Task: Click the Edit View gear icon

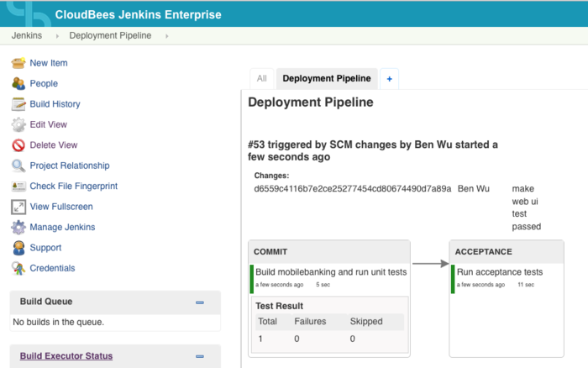Action: [18, 124]
